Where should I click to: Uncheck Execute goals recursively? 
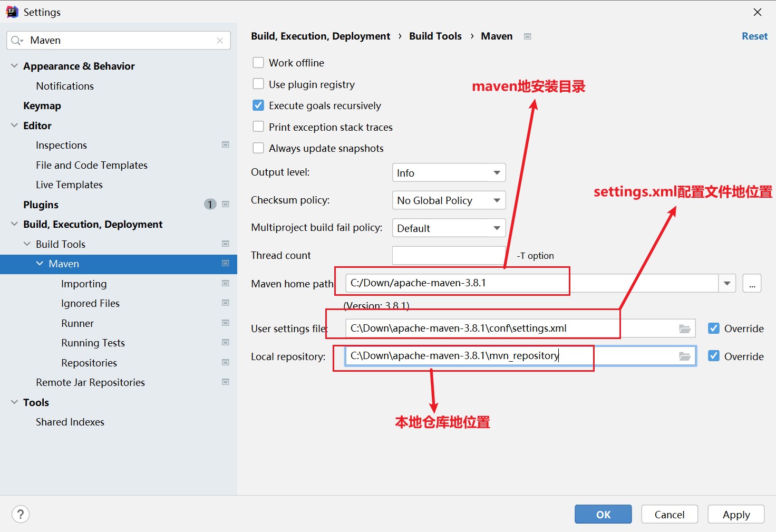coord(258,105)
